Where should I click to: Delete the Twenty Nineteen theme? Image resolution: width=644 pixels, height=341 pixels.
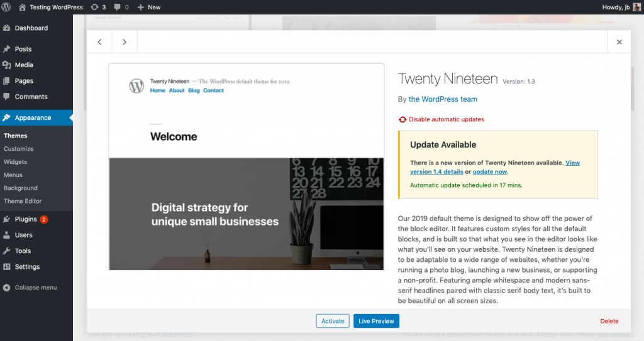tap(609, 322)
